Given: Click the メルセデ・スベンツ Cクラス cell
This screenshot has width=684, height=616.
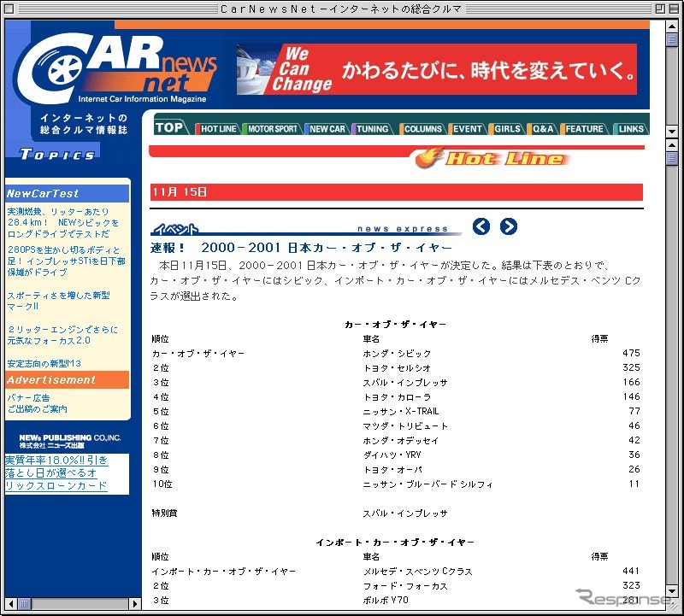Looking at the screenshot, I should click(x=417, y=572).
